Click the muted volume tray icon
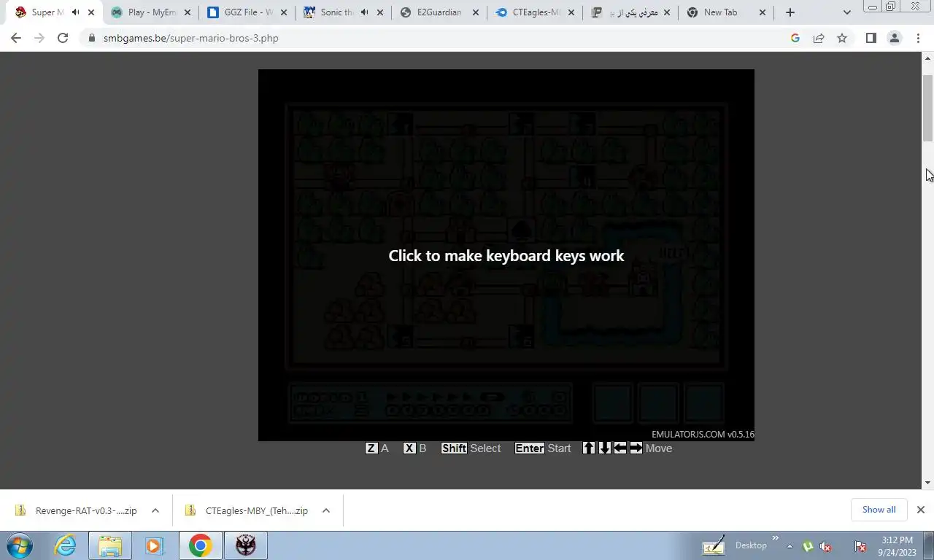The height and width of the screenshot is (560, 934). pyautogui.click(x=825, y=545)
